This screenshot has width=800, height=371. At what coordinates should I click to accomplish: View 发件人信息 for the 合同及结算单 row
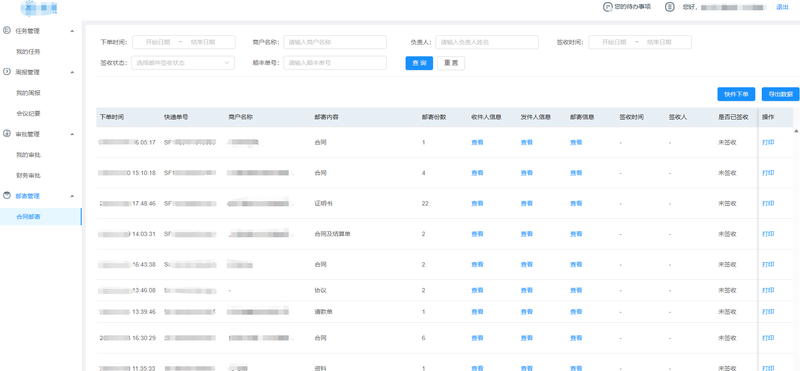pyautogui.click(x=527, y=234)
